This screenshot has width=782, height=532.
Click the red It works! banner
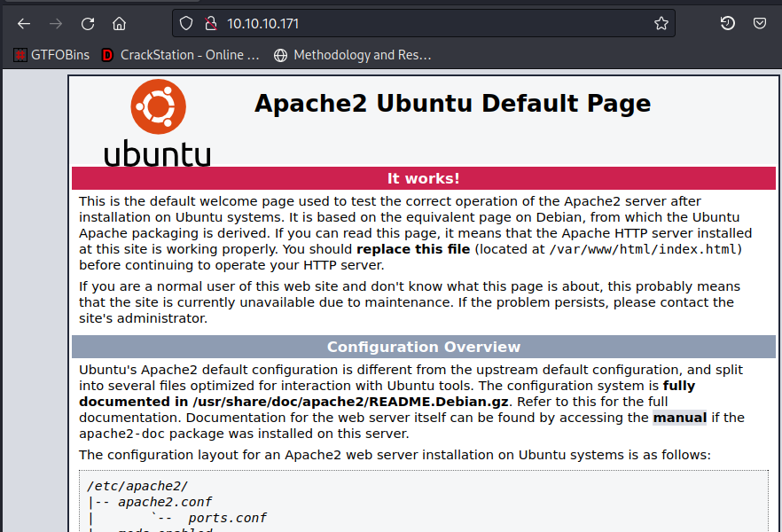(x=424, y=178)
